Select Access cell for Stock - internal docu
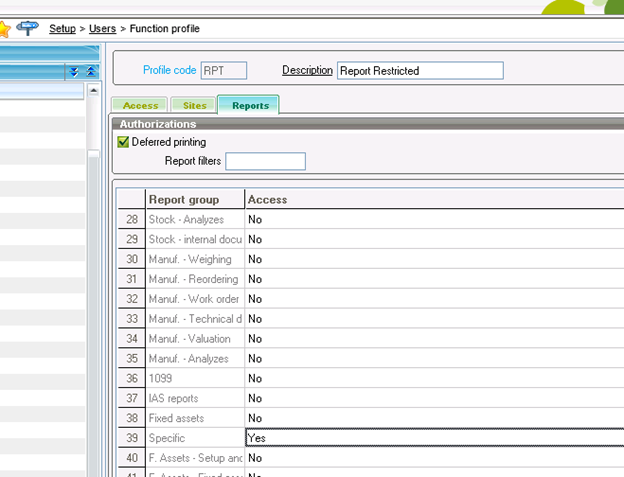 434,239
